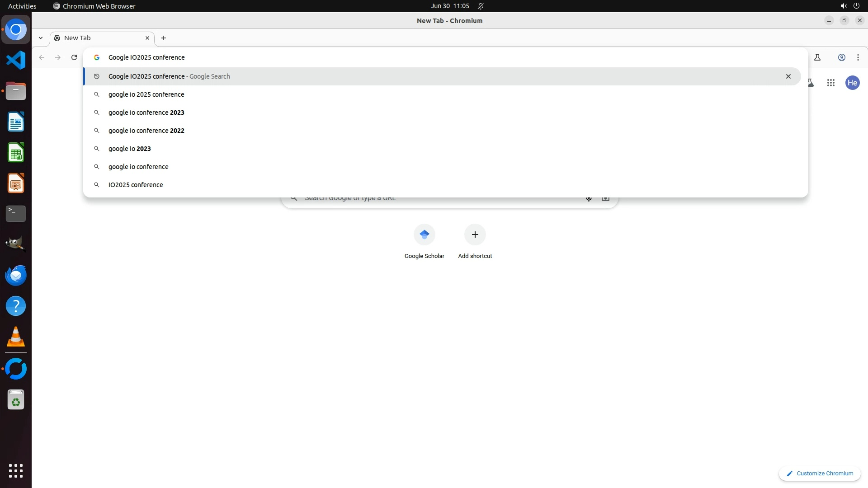The height and width of the screenshot is (488, 868).
Task: Select suggestion 'google io 2025 conference'
Action: tap(146, 94)
